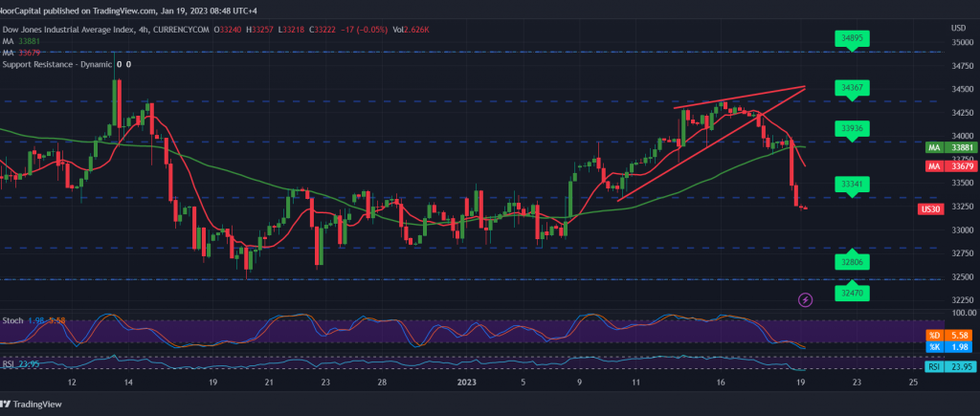
Task: Select the green 34367 resistance label
Action: point(852,87)
